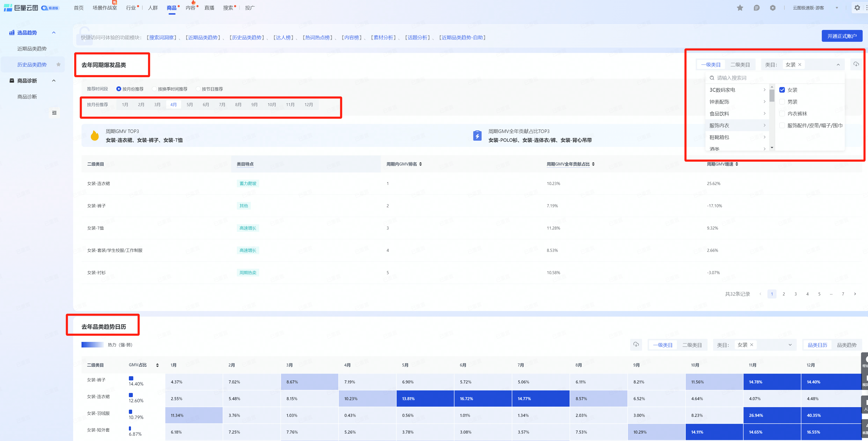Click the 蓄力爬坡 tag for 女装-连衣裙

[248, 184]
